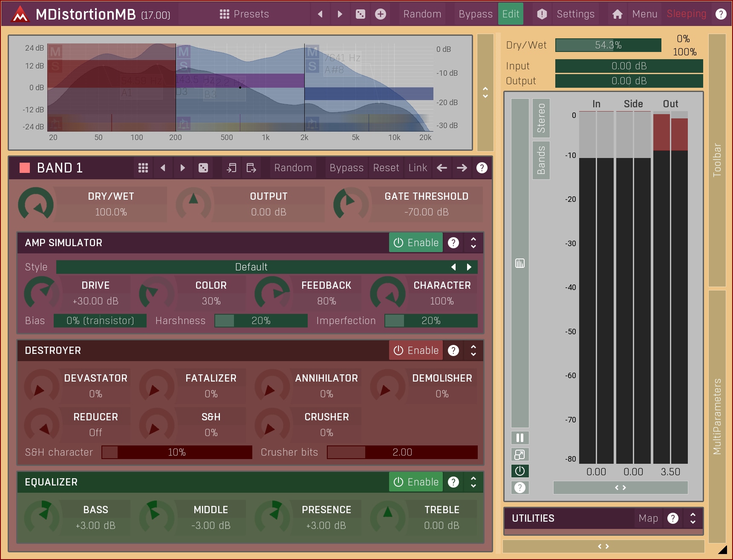This screenshot has height=560, width=733.
Task: Collapse the Destroyer section with its arrows
Action: pos(473,350)
